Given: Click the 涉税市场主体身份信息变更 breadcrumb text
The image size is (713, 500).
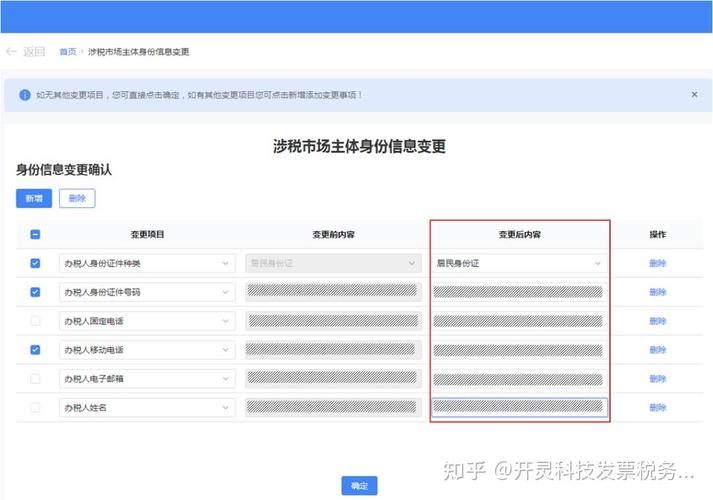Looking at the screenshot, I should (x=139, y=52).
